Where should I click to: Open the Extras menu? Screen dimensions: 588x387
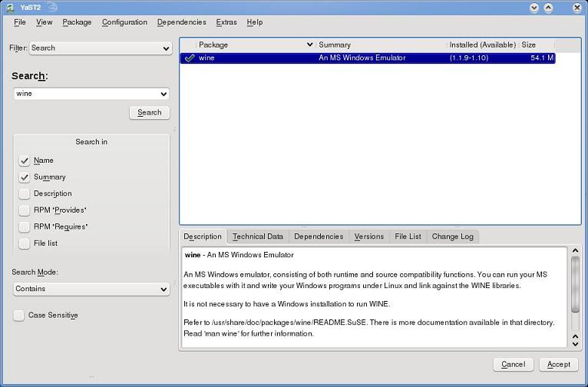pos(226,22)
